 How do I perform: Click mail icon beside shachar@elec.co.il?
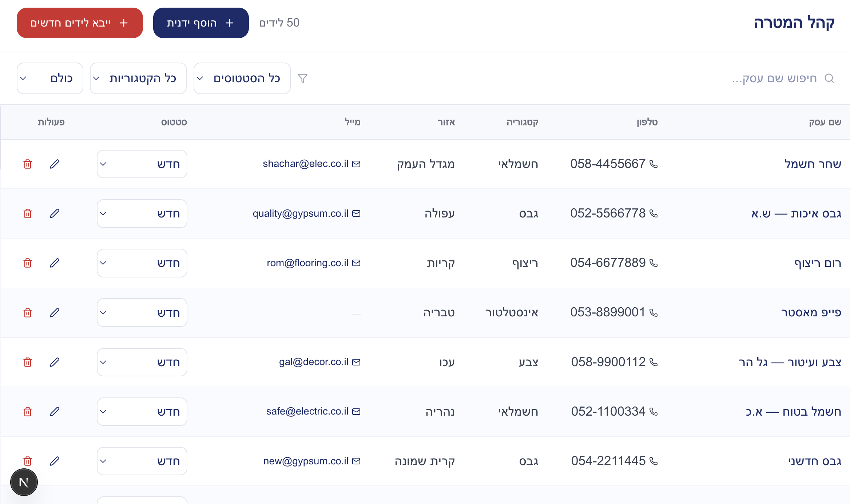click(x=357, y=164)
